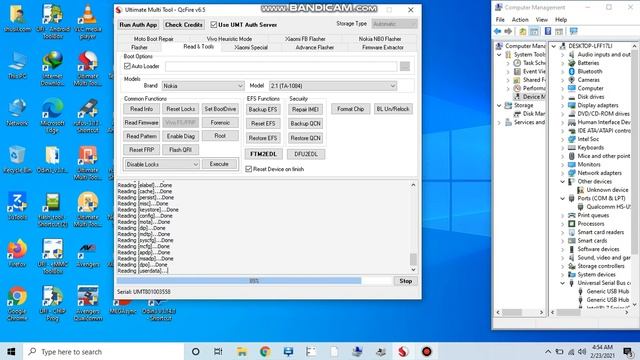Open This PC desktop icon

click(x=17, y=65)
